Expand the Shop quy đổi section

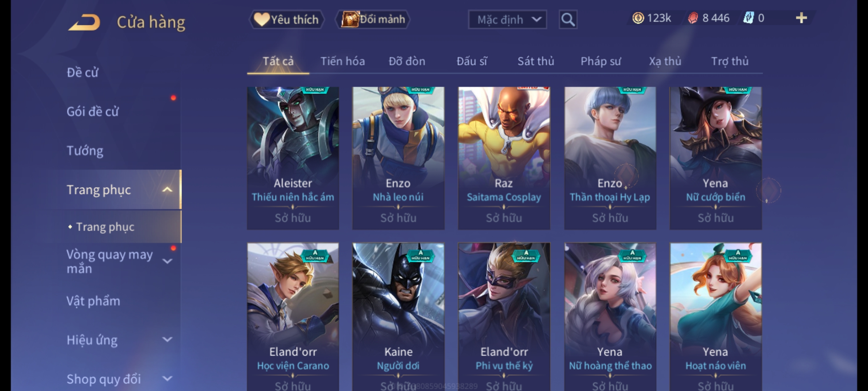(167, 379)
